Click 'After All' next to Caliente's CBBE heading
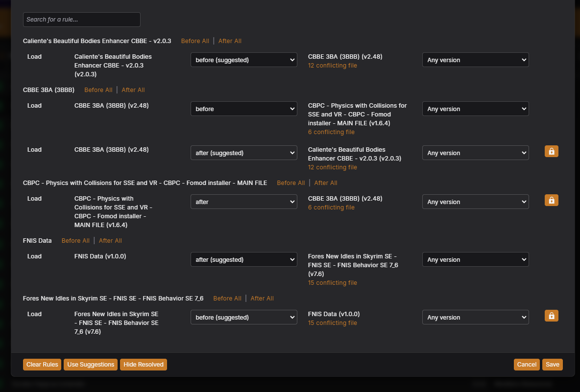This screenshot has height=392, width=580. pos(230,41)
